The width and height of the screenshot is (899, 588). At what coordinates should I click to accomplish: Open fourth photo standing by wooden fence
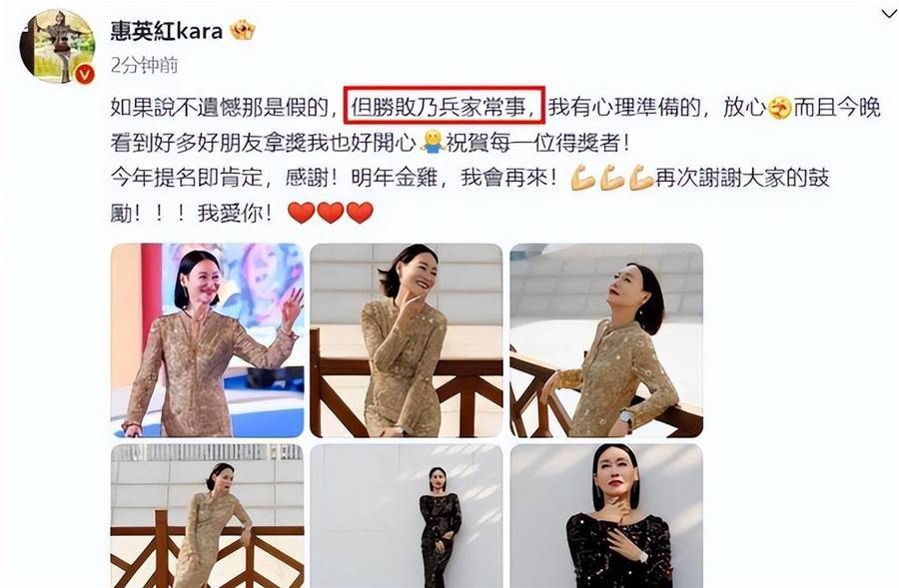coord(207,516)
